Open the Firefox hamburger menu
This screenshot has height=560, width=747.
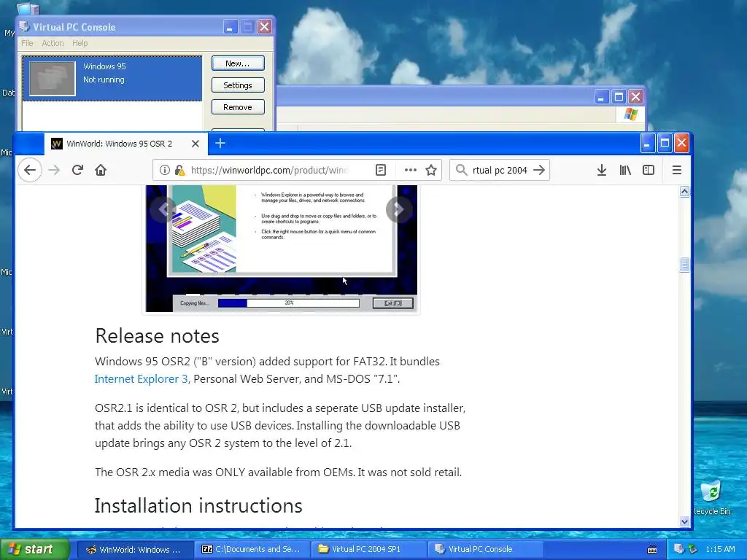(676, 170)
